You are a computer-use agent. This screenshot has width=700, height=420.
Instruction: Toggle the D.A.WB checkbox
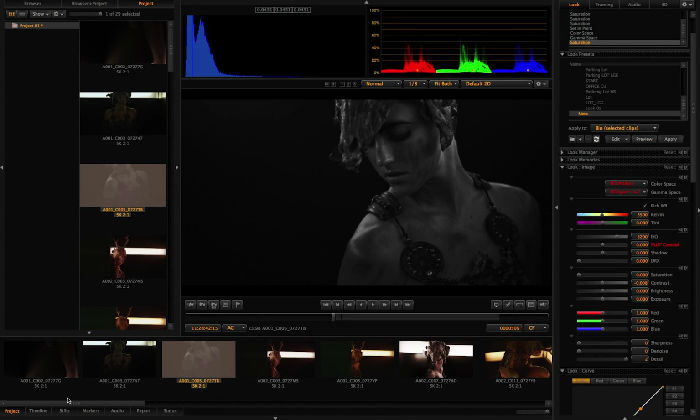(644, 205)
